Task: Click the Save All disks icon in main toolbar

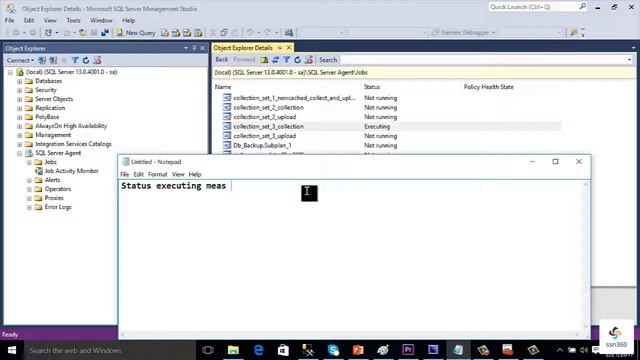Action: coord(105,33)
